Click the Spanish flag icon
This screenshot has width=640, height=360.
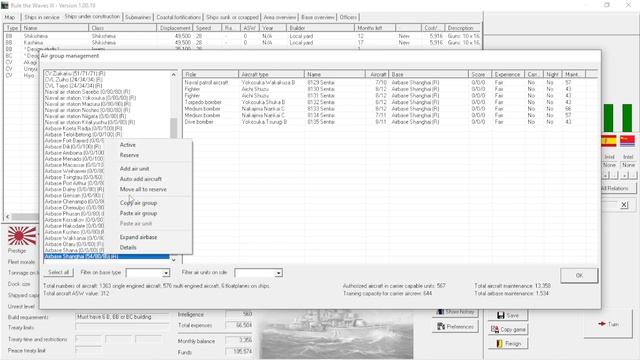609,141
